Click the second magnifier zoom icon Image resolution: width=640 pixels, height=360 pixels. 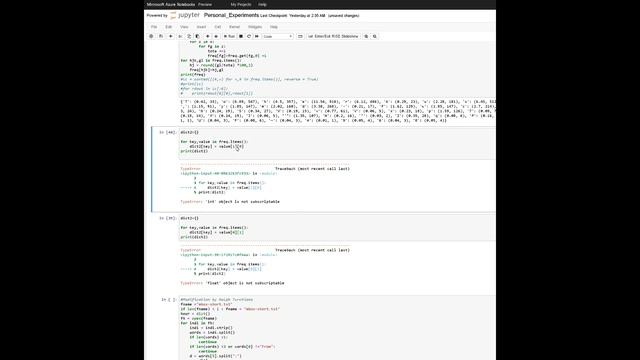click(374, 36)
